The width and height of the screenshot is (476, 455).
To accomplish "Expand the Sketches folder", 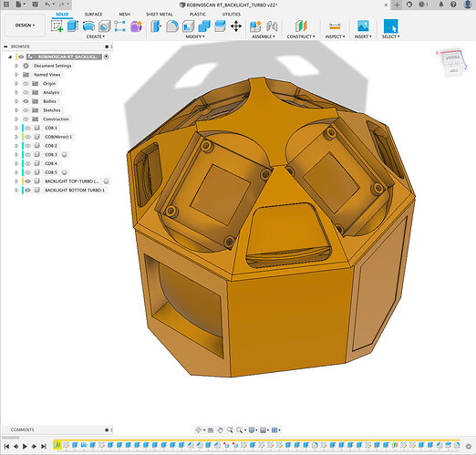I will 16,110.
